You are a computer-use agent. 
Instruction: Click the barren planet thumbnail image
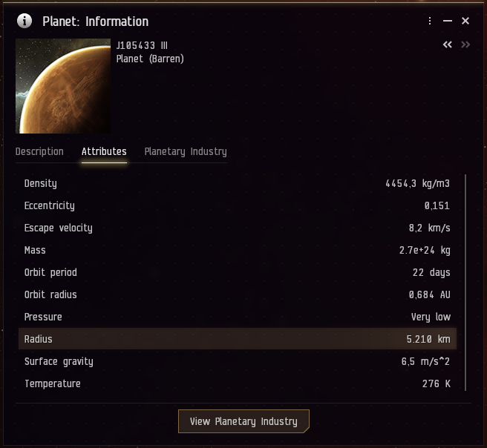click(x=63, y=86)
